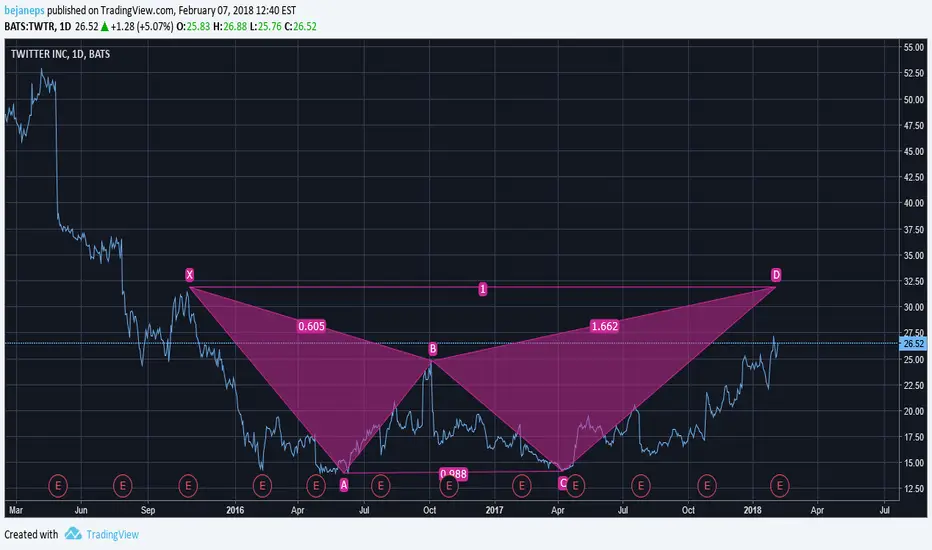Click the close value C:26.52 in header
The width and height of the screenshot is (932, 550).
tap(300, 27)
